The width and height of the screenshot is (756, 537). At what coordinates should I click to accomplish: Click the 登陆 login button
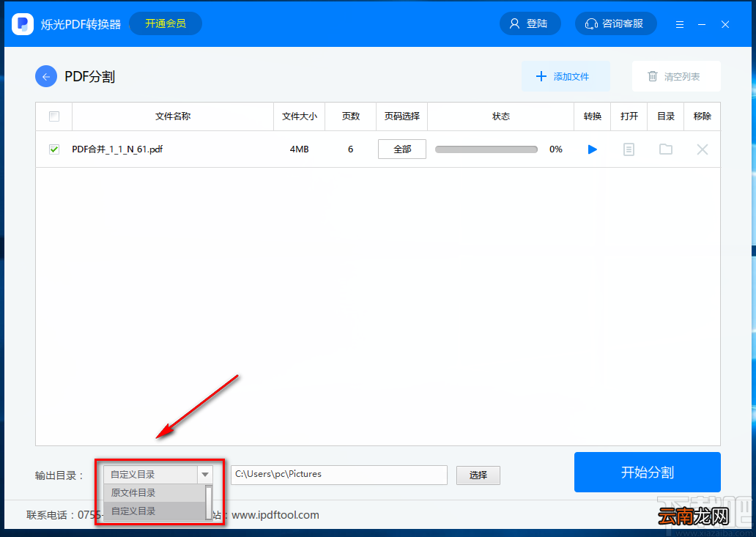coord(530,23)
